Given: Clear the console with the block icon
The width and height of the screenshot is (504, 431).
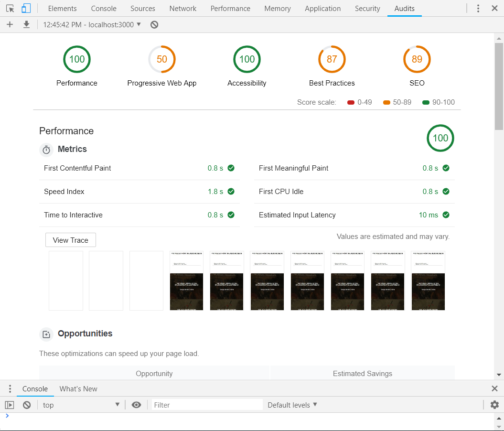Looking at the screenshot, I should 27,405.
